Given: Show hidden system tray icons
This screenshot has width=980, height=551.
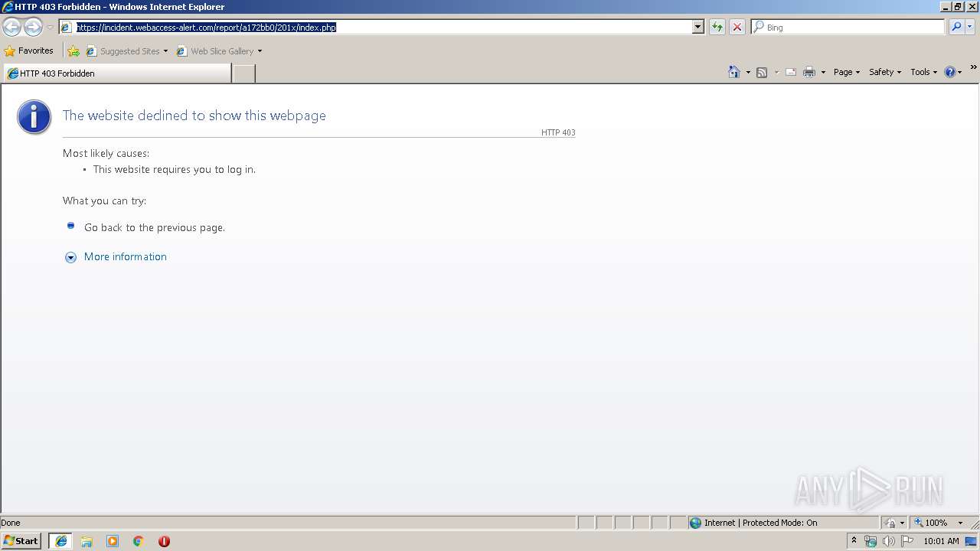Looking at the screenshot, I should point(854,541).
